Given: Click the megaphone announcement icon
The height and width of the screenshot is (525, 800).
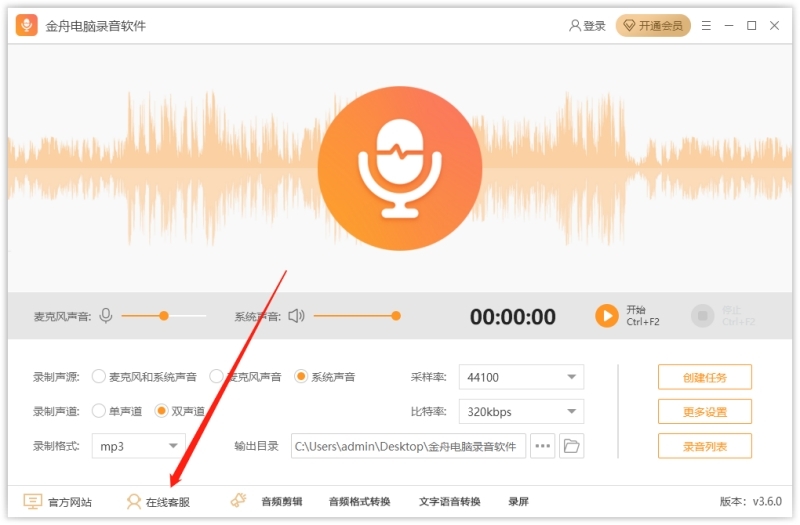Looking at the screenshot, I should click(x=238, y=501).
